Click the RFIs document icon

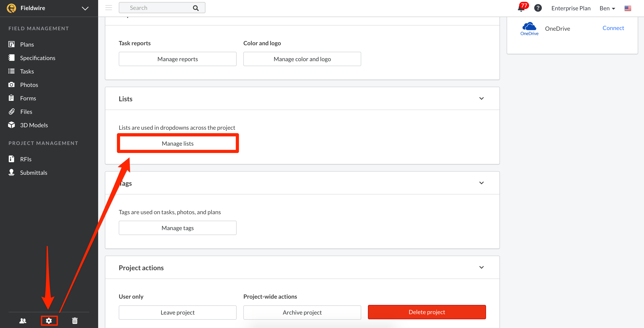click(x=11, y=159)
